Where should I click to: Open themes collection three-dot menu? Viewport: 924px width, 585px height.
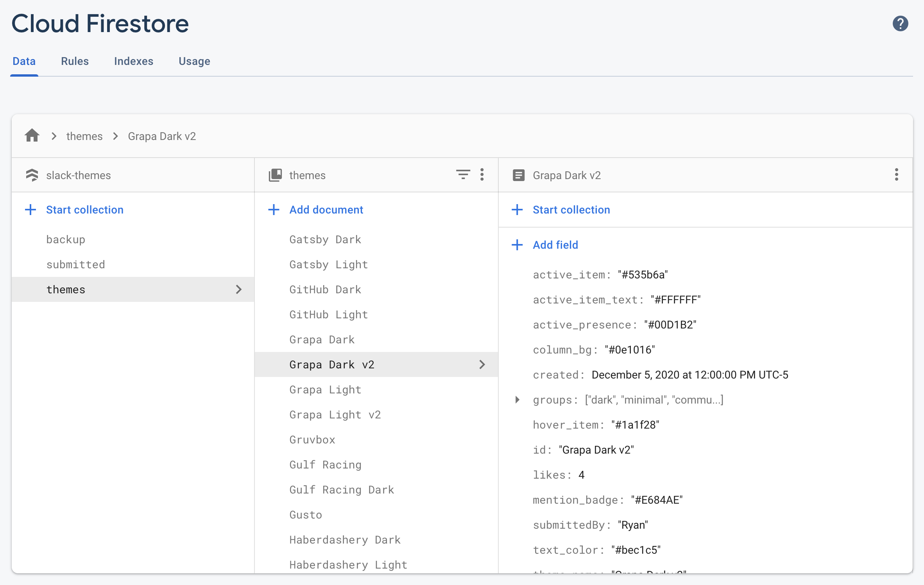(482, 174)
